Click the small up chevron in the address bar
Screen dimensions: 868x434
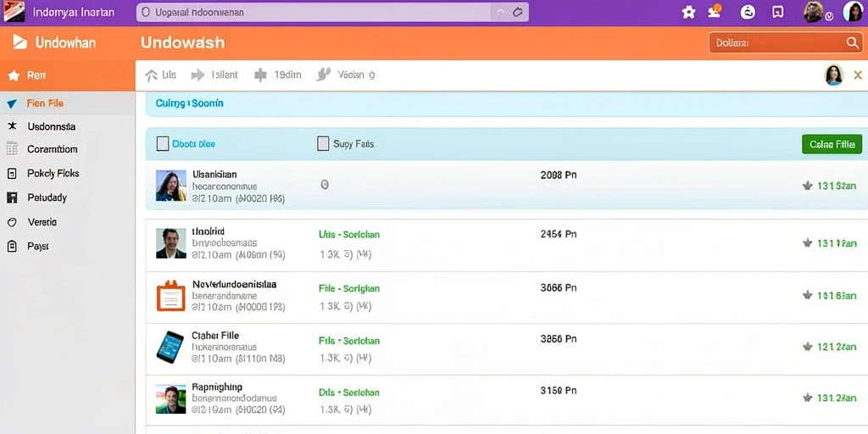click(x=500, y=12)
